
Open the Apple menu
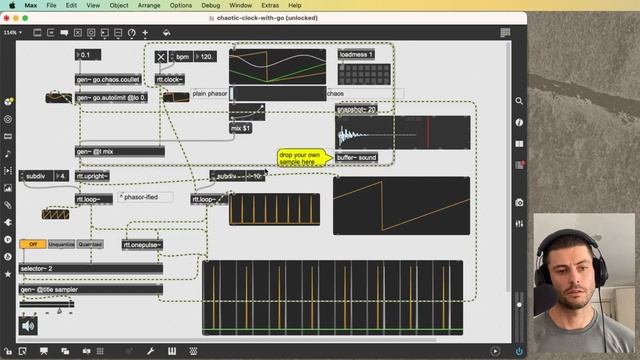(x=12, y=5)
